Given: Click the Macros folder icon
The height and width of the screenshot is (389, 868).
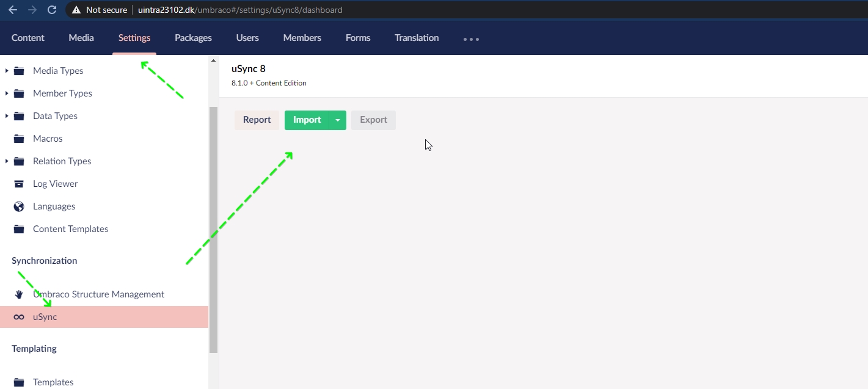Looking at the screenshot, I should (19, 139).
